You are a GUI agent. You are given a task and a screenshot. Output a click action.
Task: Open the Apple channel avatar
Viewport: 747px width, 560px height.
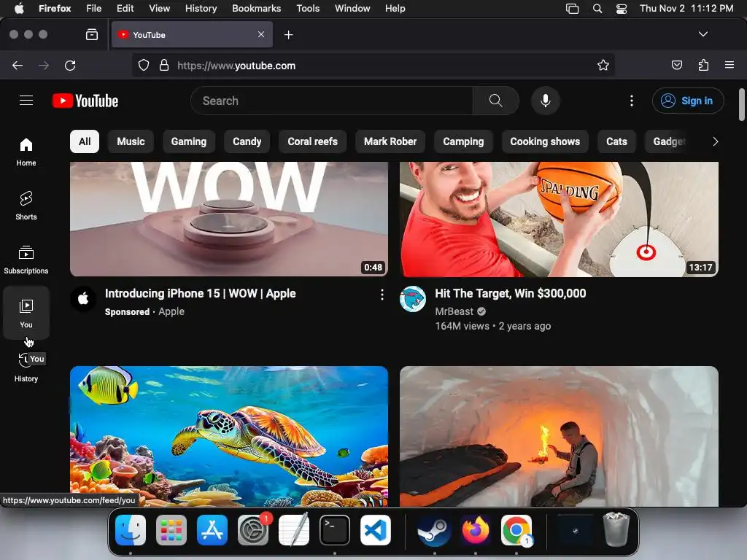83,298
